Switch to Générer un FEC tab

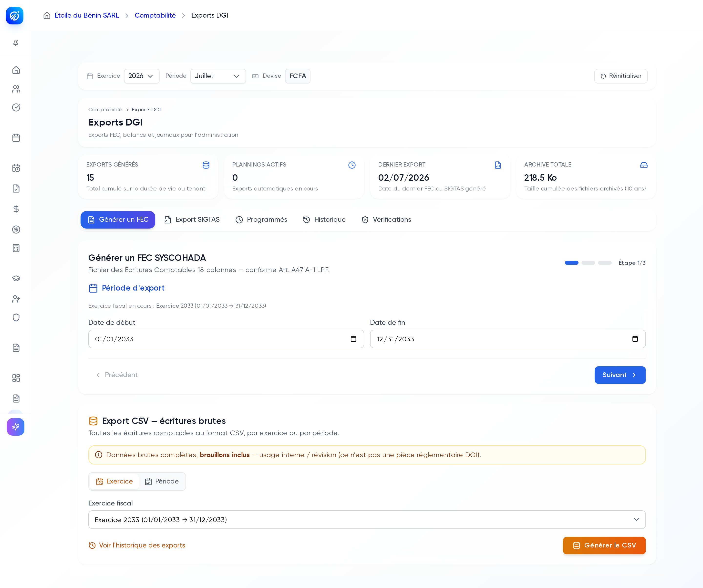coord(118,220)
